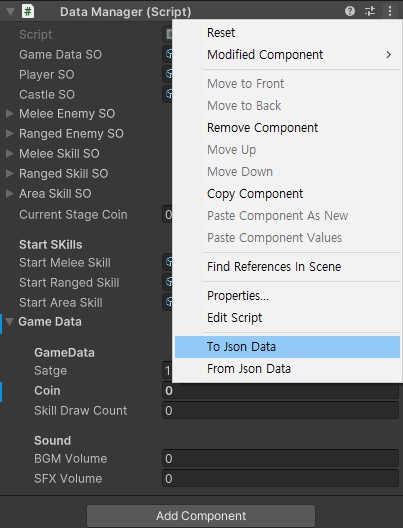Click the Game Data SO label

click(x=60, y=55)
